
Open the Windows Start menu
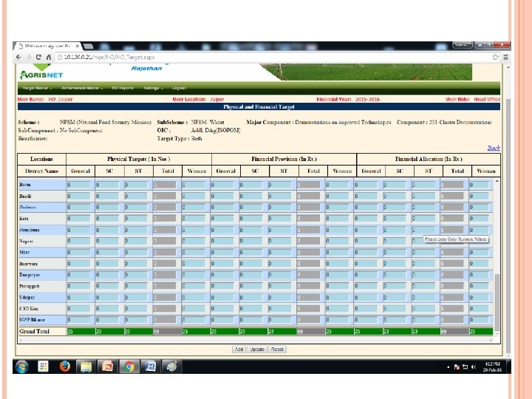21,366
